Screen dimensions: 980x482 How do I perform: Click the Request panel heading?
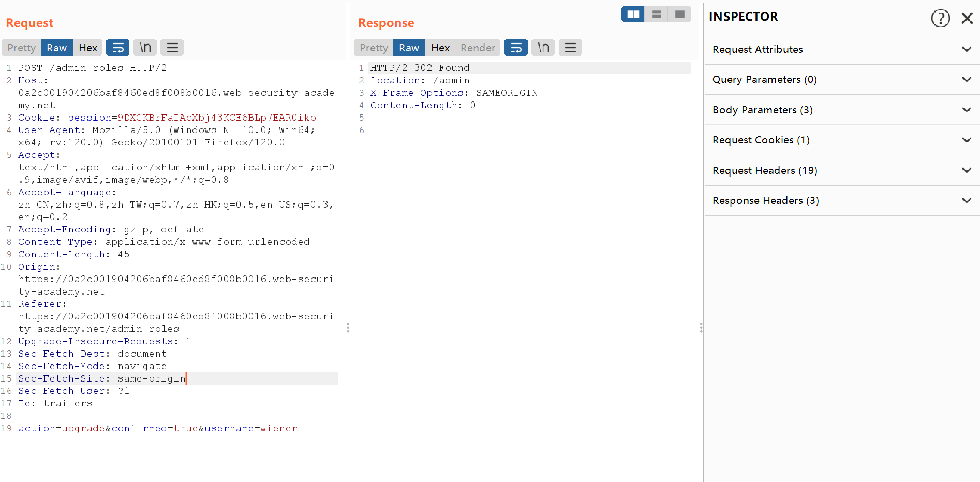pos(29,23)
